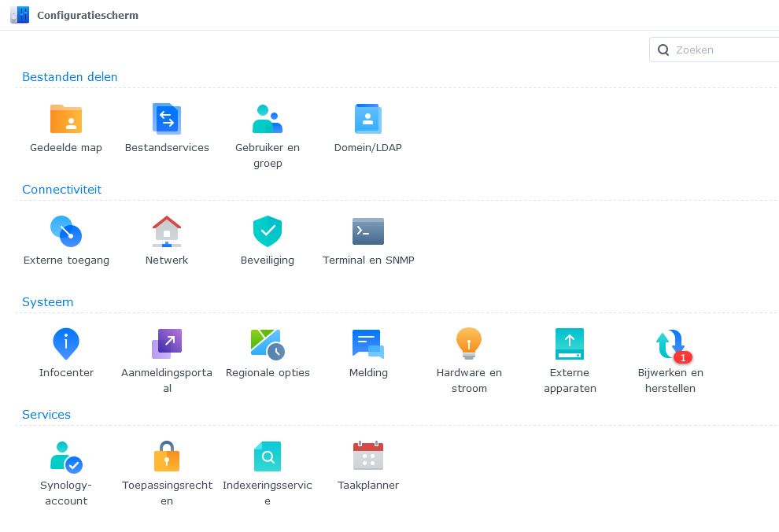Open Gebruiker en groep
The image size is (779, 532).
pos(268,120)
